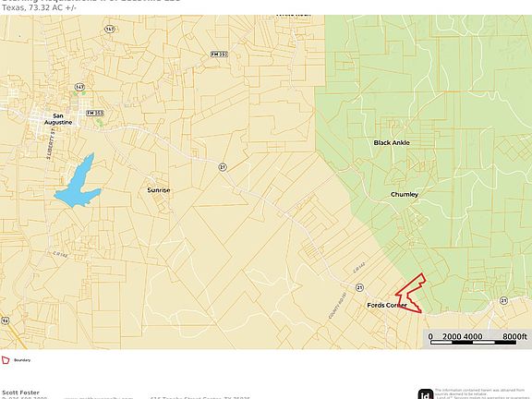532x399 pixels.
Task: Select the Route 21 shield near Fords Corner
Action: point(359,288)
